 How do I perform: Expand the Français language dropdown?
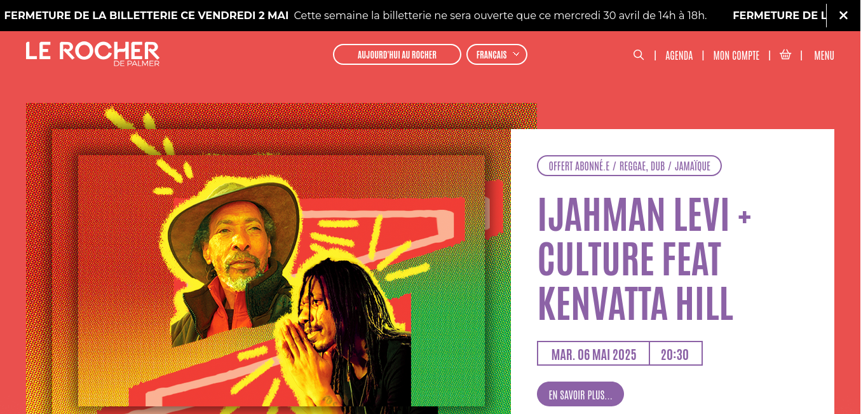(x=497, y=55)
